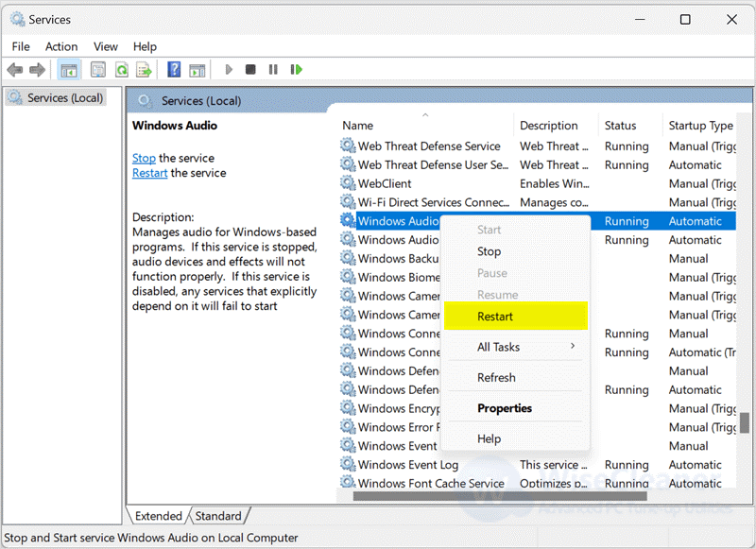Toggle Show/Hide Console Tree toolbar icon
The height and width of the screenshot is (549, 756).
(68, 70)
